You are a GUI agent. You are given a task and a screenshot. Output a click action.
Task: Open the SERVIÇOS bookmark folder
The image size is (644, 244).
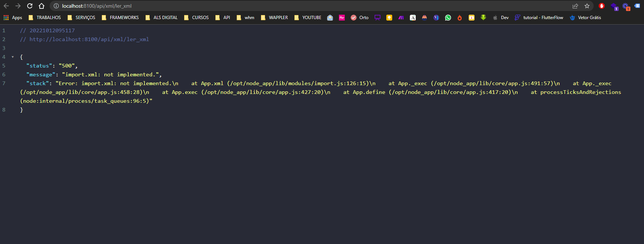(x=81, y=18)
